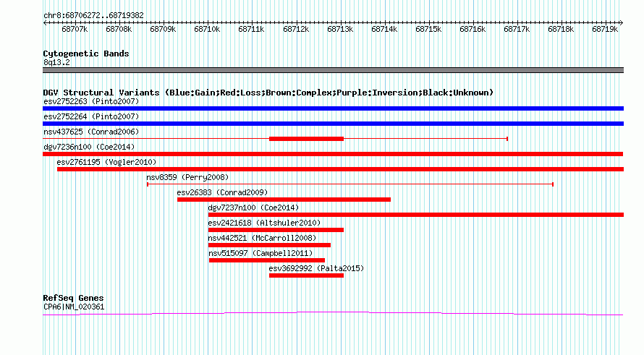Click the 8q13.2 cytogenetic band label
Image resolution: width=644 pixels, height=355 pixels.
(56, 62)
